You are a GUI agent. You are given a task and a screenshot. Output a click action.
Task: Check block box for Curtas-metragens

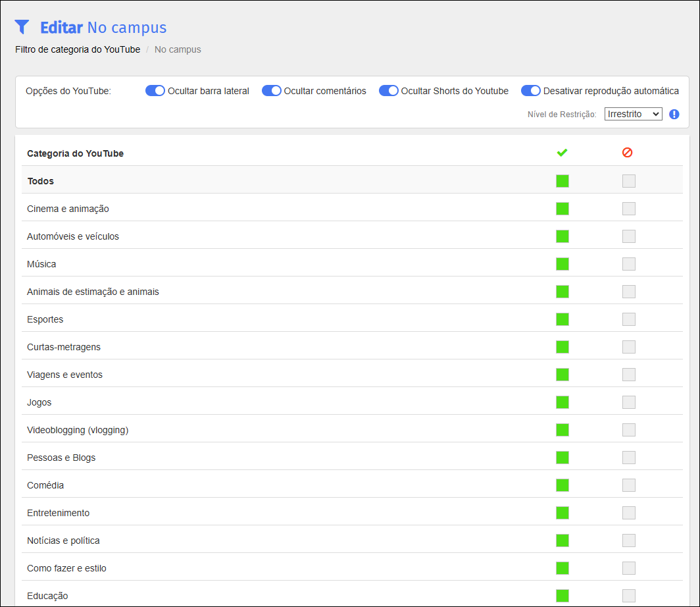[628, 347]
